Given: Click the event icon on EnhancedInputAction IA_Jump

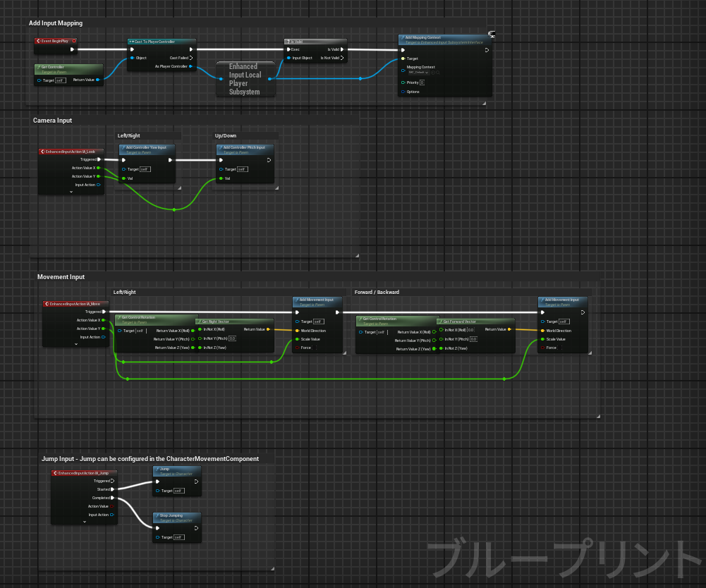Looking at the screenshot, I should pyautogui.click(x=55, y=472).
